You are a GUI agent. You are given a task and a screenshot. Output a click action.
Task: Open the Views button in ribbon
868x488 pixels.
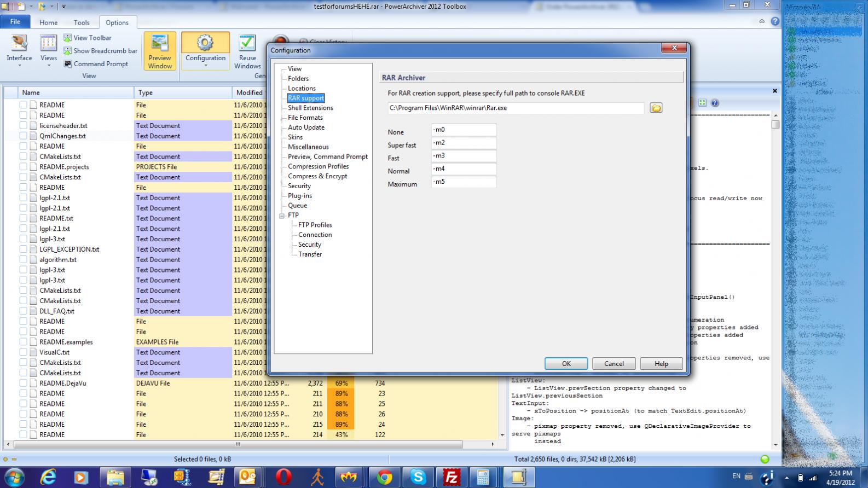48,50
